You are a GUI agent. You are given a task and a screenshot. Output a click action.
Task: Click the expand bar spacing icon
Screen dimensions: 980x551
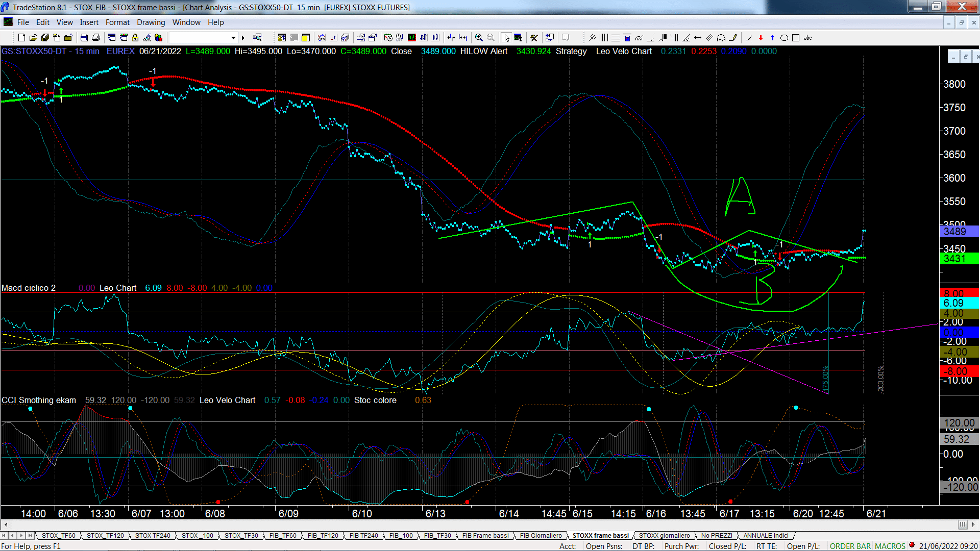click(463, 38)
